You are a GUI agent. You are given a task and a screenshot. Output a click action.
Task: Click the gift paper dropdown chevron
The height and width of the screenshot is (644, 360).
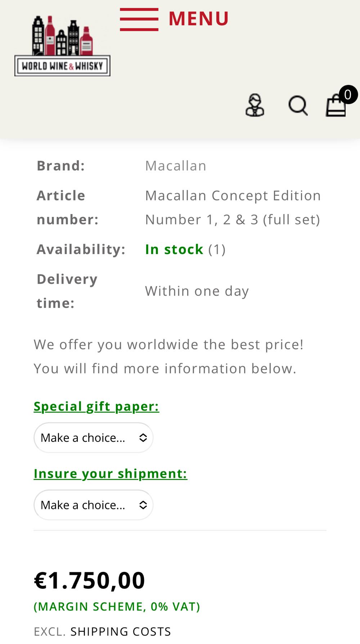pyautogui.click(x=143, y=437)
